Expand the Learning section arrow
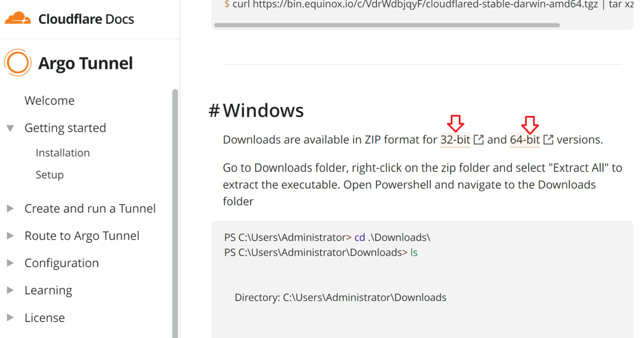Viewport: 644px width, 338px height. pos(10,290)
